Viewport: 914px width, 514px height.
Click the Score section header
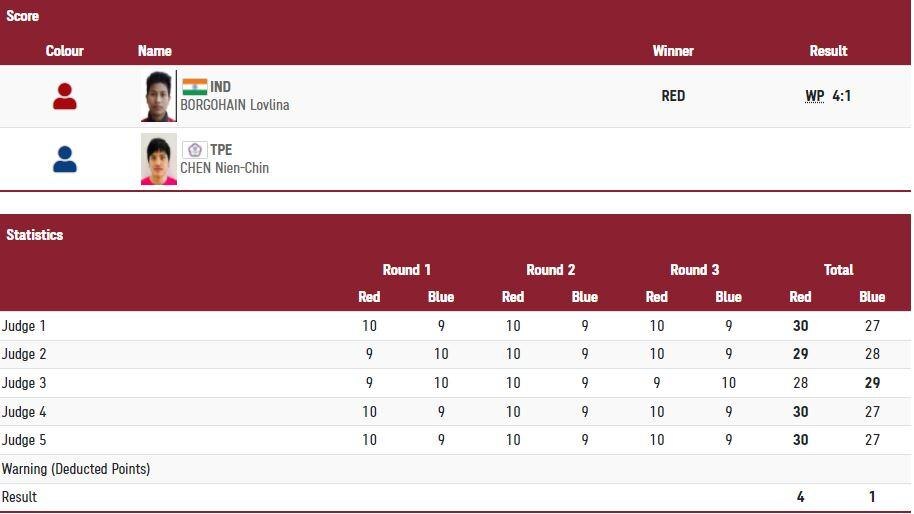click(x=23, y=16)
